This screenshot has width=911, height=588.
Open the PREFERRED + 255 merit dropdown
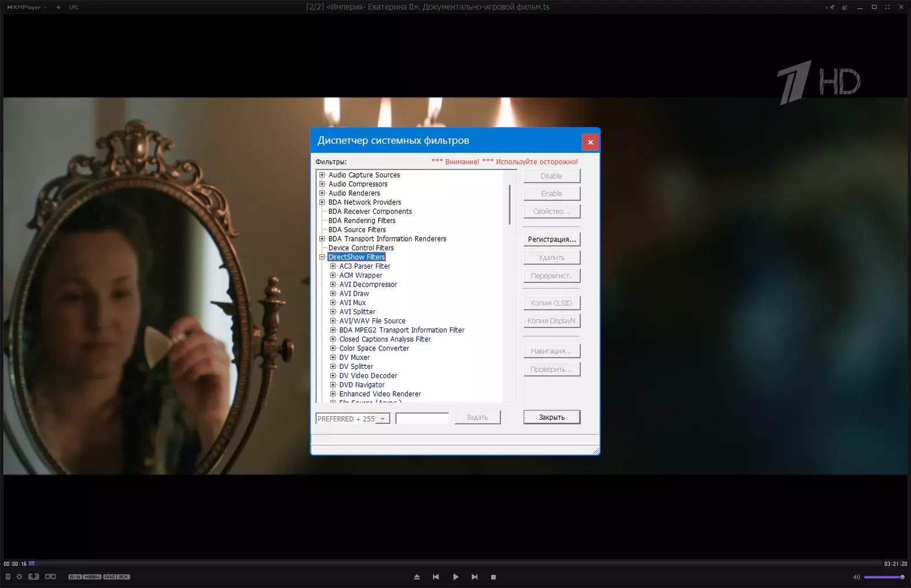pyautogui.click(x=353, y=419)
